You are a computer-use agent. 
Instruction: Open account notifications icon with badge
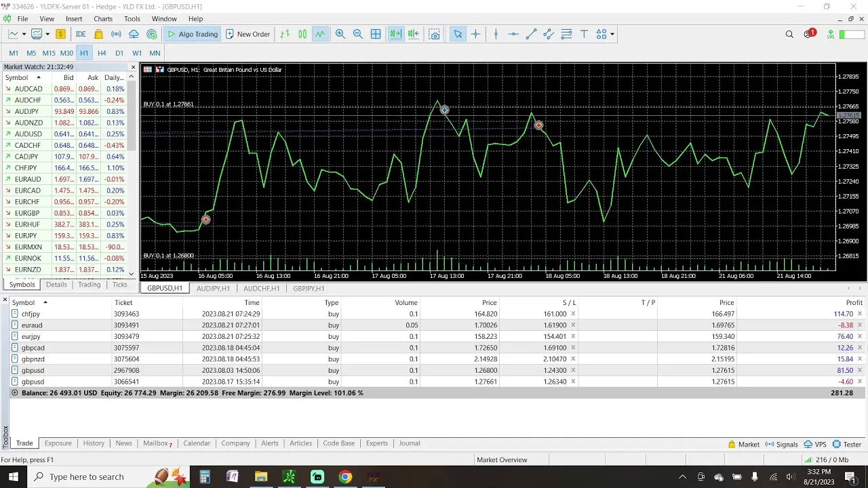[x=810, y=34]
